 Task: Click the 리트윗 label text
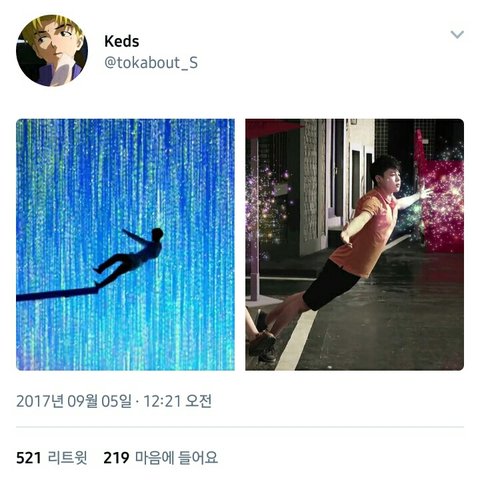tap(67, 458)
